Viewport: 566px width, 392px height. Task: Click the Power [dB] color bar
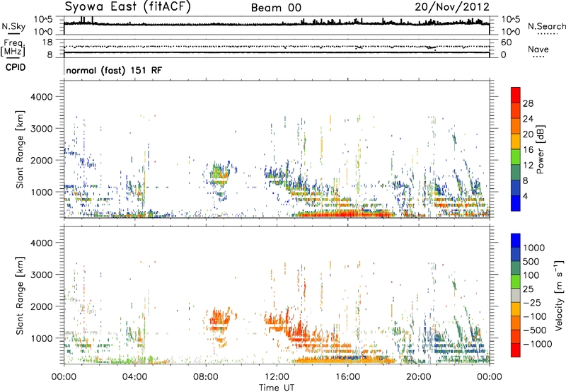(516, 149)
